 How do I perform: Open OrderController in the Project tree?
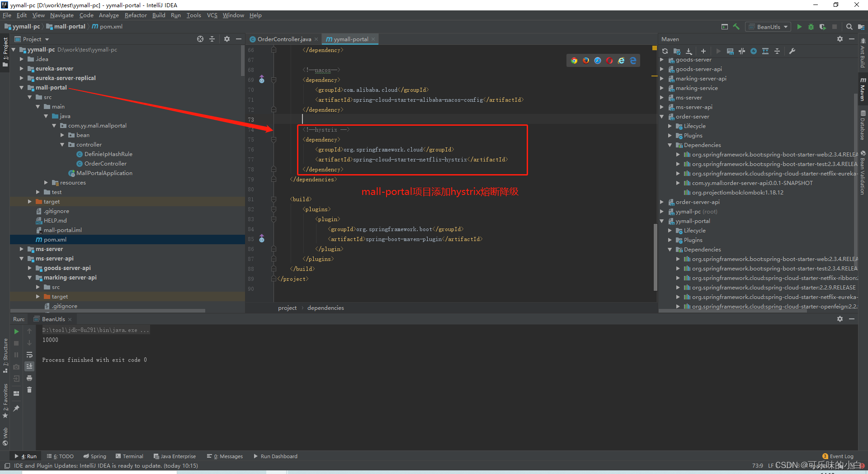(x=105, y=164)
